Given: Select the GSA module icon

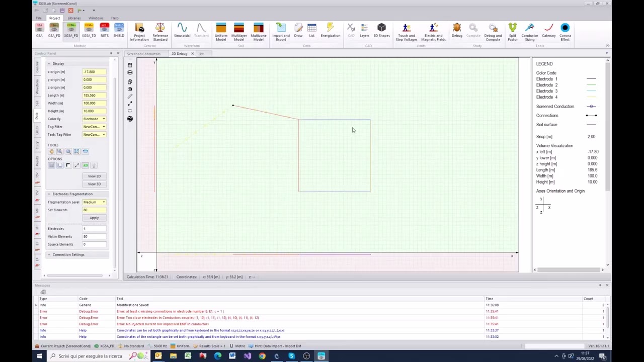Looking at the screenshot, I should [x=39, y=30].
